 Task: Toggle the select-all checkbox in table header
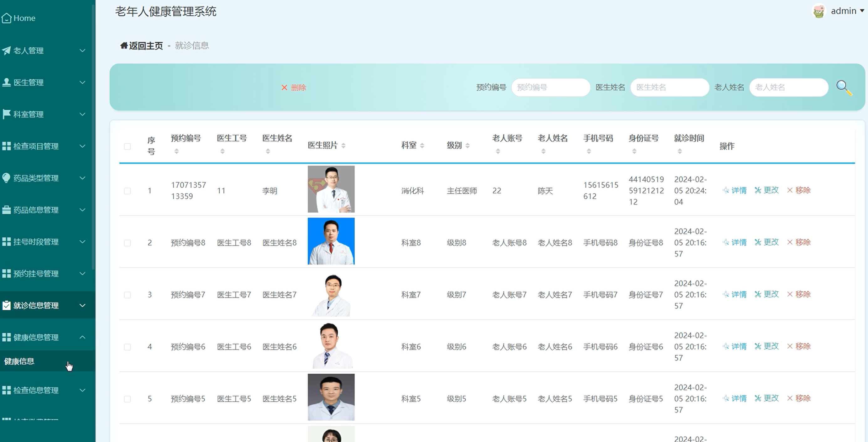point(127,146)
